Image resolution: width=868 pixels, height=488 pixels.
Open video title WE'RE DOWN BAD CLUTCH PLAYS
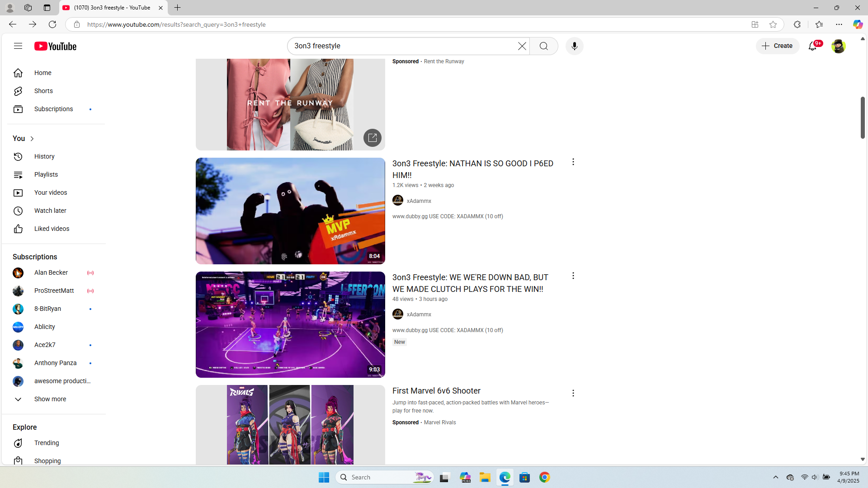tap(470, 283)
